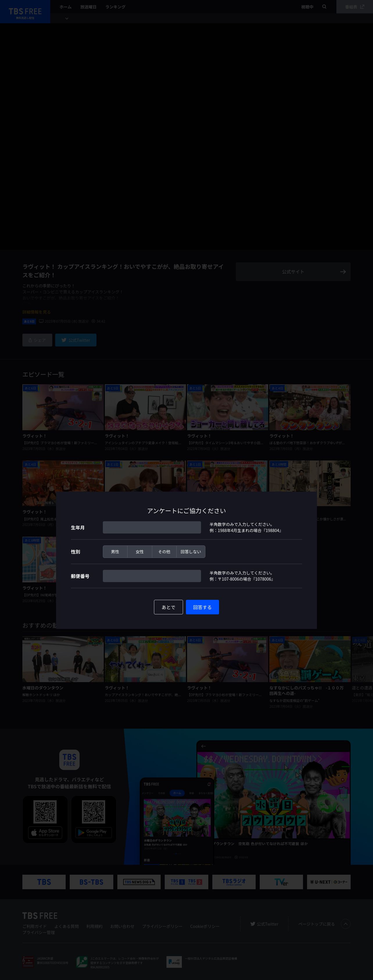Click the JASRAC license icon

tap(28, 962)
